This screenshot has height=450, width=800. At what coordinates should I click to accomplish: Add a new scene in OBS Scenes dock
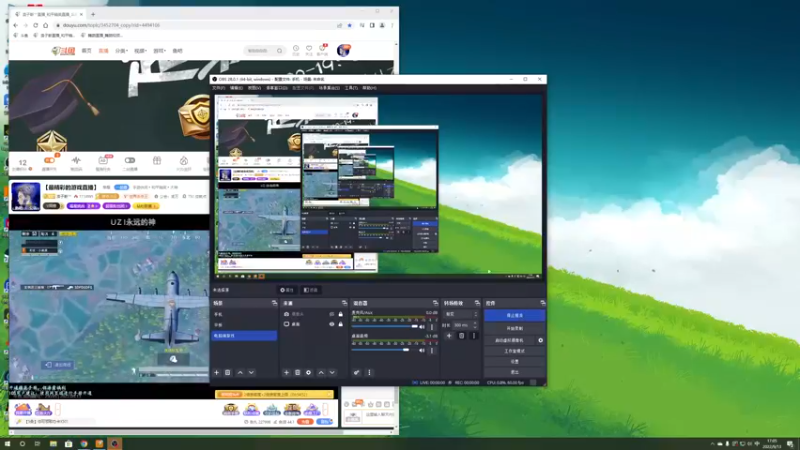click(216, 372)
